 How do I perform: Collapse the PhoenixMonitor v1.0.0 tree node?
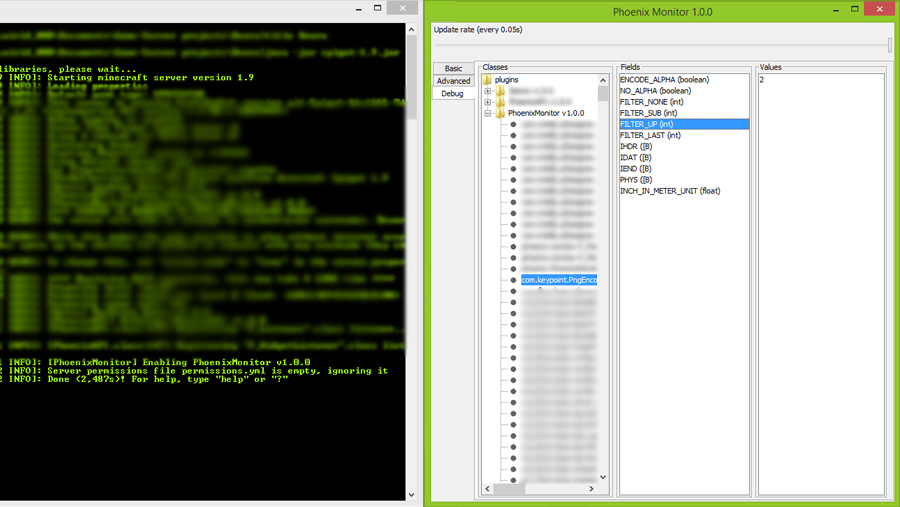coord(487,113)
